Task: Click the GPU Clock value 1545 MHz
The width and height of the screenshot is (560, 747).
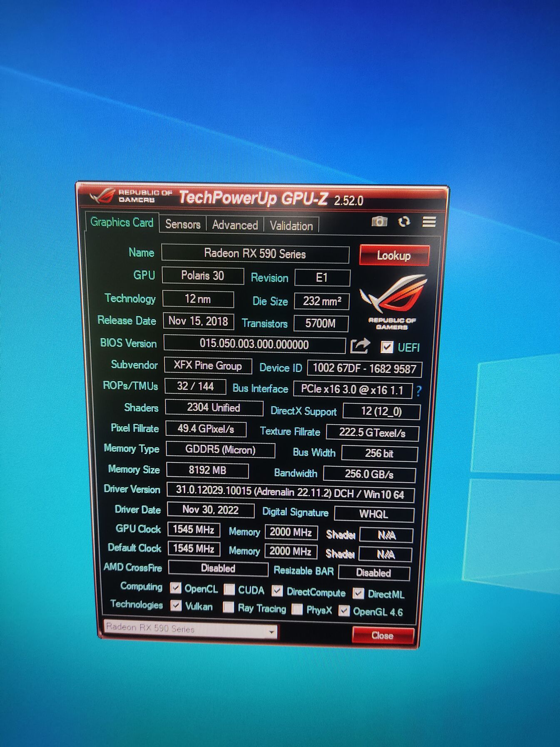Action: [194, 530]
